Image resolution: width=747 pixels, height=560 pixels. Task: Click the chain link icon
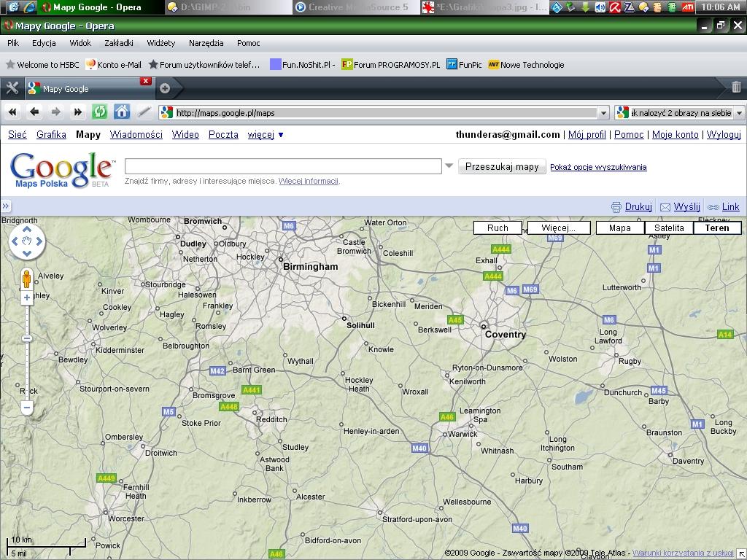pos(713,207)
